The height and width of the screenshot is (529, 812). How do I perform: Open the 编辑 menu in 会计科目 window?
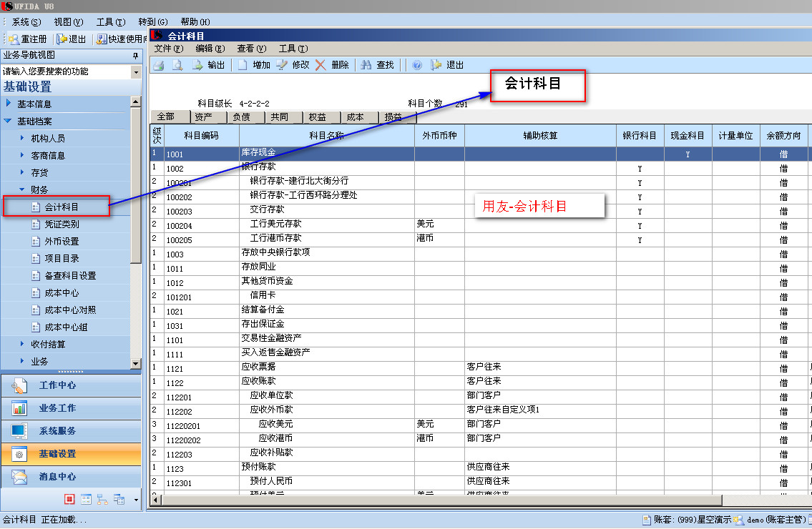point(210,49)
